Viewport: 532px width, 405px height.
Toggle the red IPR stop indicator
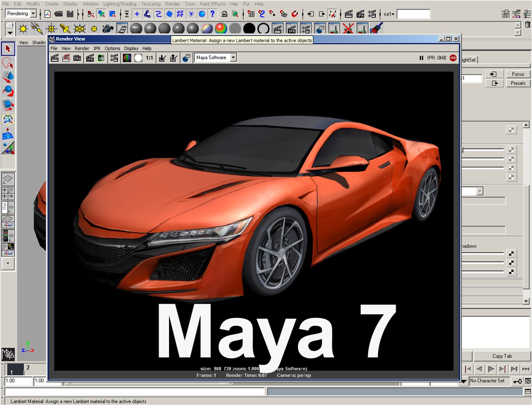tap(453, 58)
